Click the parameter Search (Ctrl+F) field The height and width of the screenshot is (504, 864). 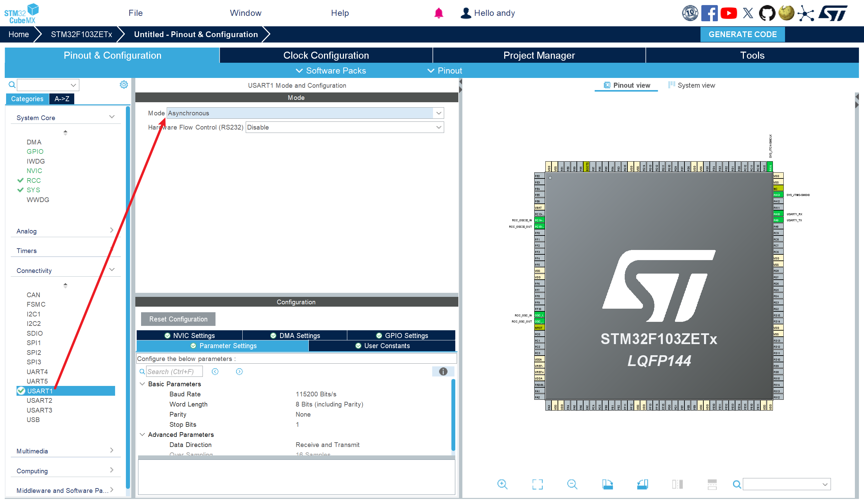(174, 371)
